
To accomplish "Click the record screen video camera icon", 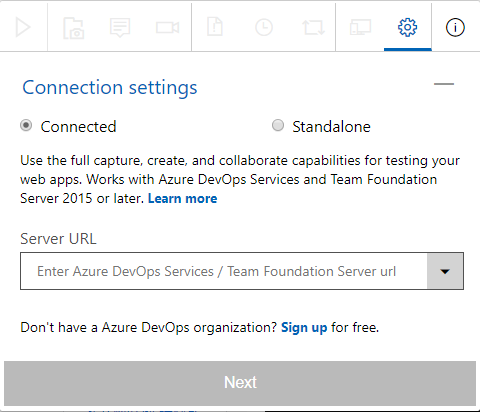I will click(x=168, y=27).
